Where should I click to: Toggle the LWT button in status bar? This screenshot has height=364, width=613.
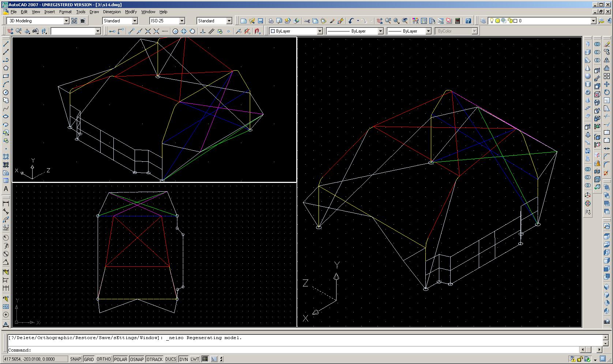[x=195, y=359]
